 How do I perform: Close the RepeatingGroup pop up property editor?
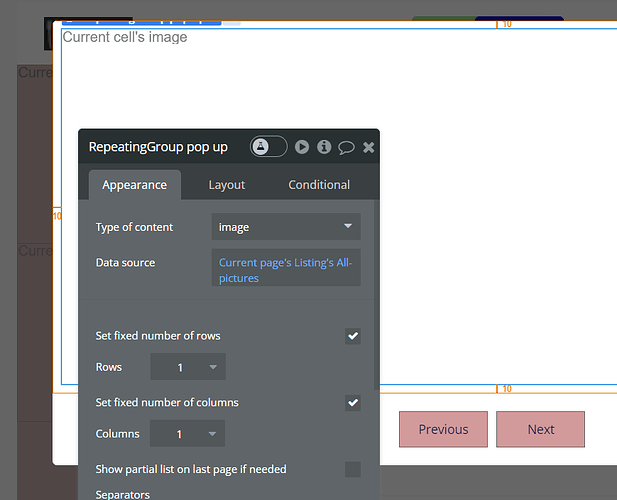tap(368, 147)
